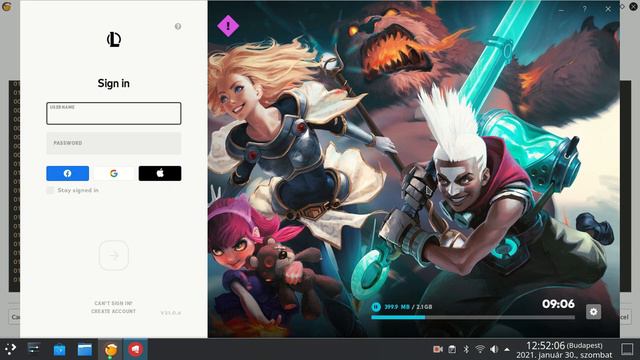Expand hidden system tray icons arrow
The image size is (640, 360).
[x=507, y=349]
